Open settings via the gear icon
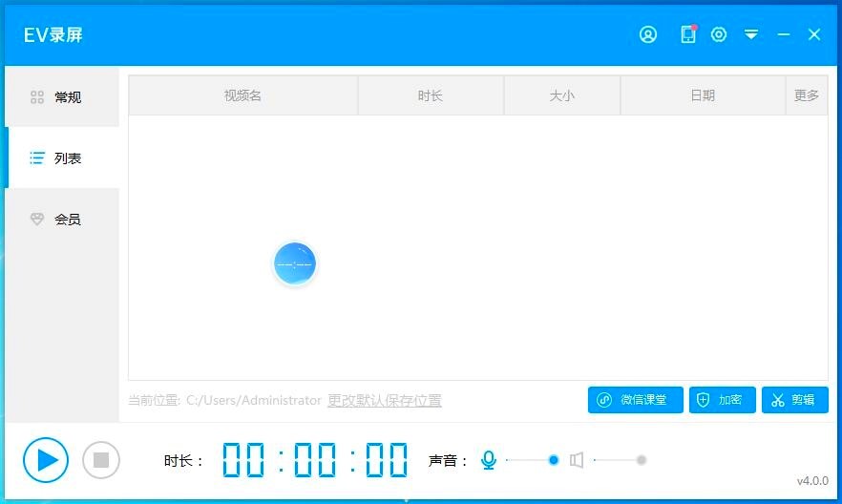The width and height of the screenshot is (842, 504). pyautogui.click(x=719, y=34)
